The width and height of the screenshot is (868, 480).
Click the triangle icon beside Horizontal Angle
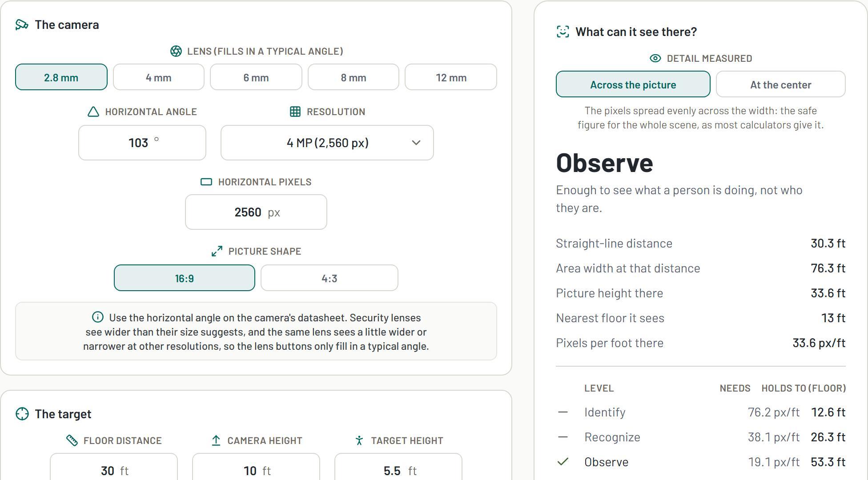click(93, 112)
